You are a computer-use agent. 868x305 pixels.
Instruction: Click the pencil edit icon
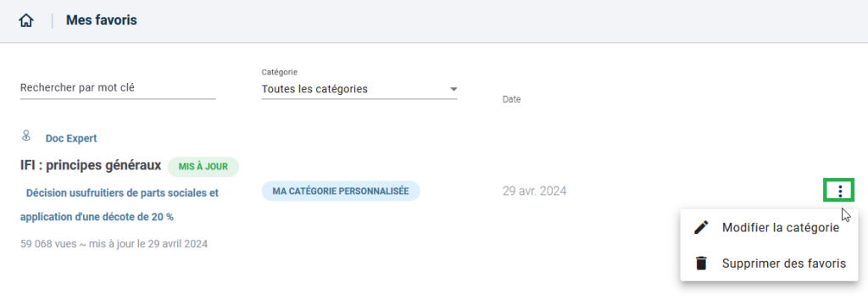(x=701, y=228)
